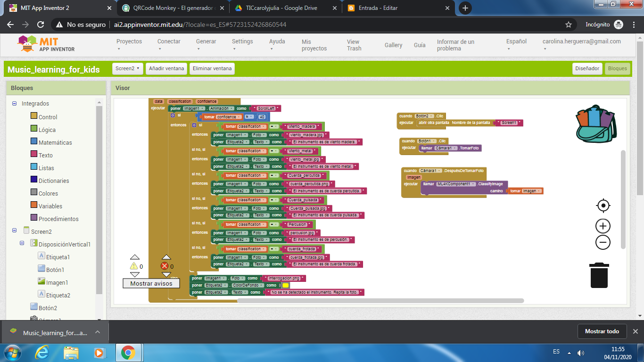The width and height of the screenshot is (644, 362).
Task: Click the workspace horizontal scrollbar
Action: coord(380,300)
